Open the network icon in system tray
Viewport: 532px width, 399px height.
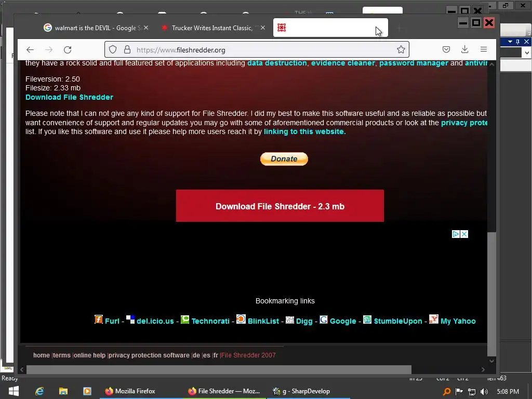tap(472, 392)
